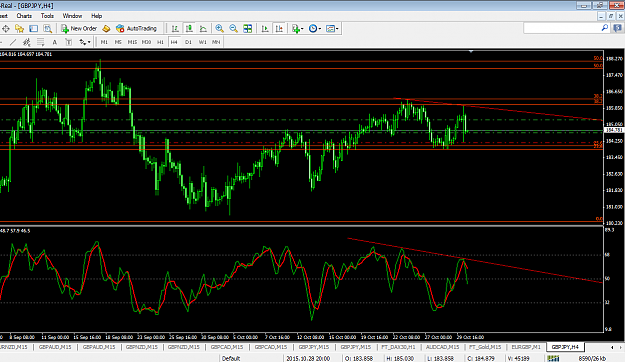Viewport: 625px width, 362px height.
Task: Open the Window menu
Action: pos(72,16)
